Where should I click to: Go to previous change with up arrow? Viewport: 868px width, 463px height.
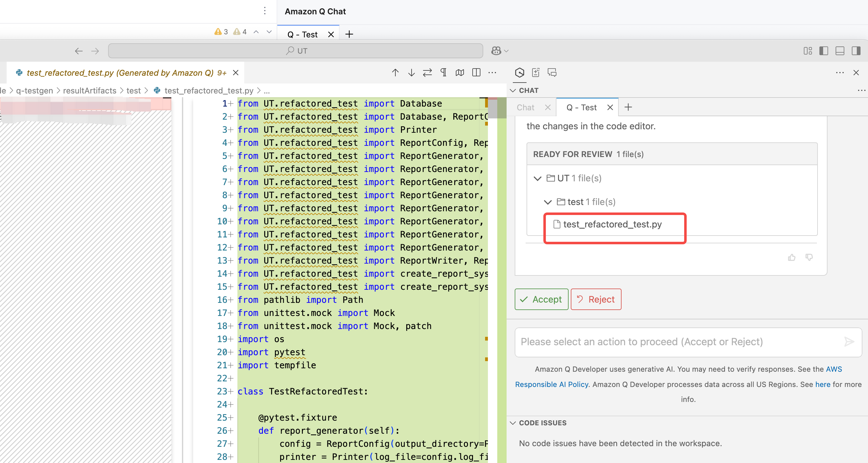(x=395, y=73)
